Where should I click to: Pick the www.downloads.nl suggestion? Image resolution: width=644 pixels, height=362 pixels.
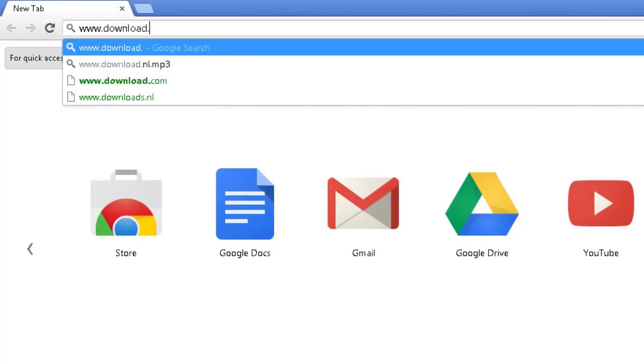(354, 98)
